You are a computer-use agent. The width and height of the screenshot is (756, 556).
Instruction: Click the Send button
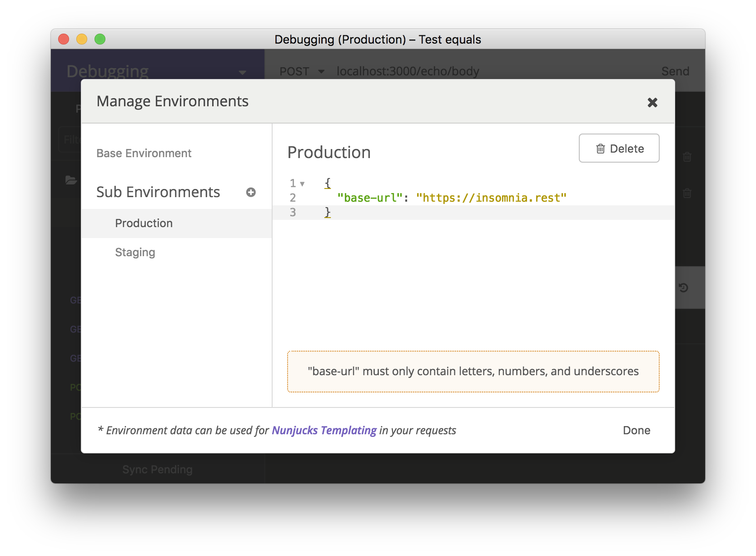[675, 71]
